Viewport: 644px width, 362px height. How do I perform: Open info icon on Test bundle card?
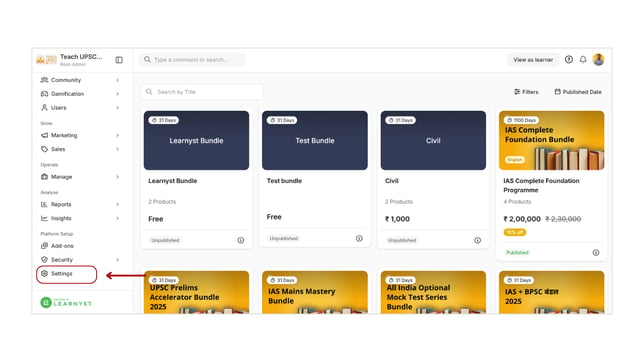359,238
